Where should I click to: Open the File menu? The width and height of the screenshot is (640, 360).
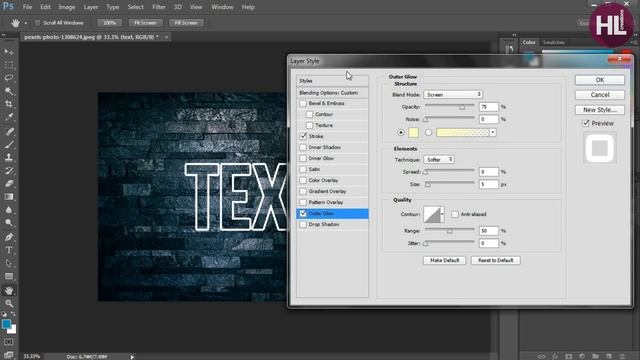click(x=27, y=7)
